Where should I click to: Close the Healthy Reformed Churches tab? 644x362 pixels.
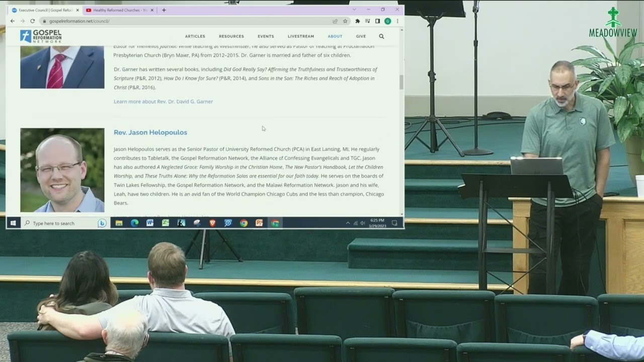coord(153,10)
